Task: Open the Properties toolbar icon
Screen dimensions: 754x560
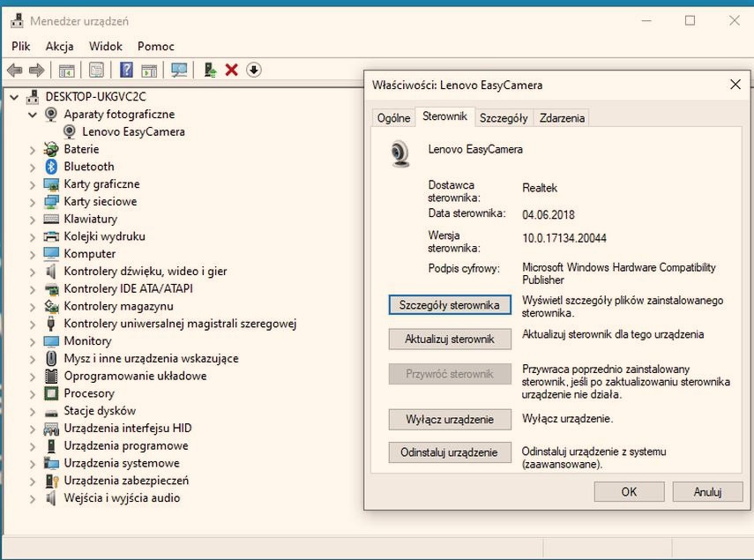Action: (96, 71)
